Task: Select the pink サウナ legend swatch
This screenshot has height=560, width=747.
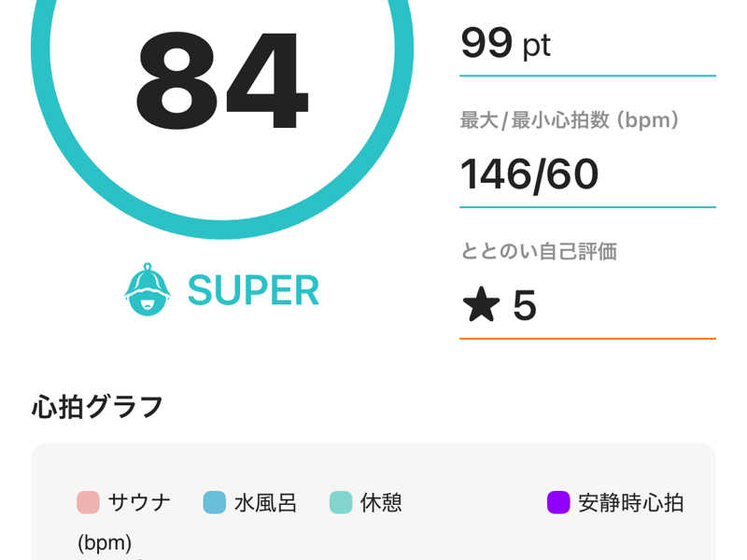Action: (x=88, y=502)
